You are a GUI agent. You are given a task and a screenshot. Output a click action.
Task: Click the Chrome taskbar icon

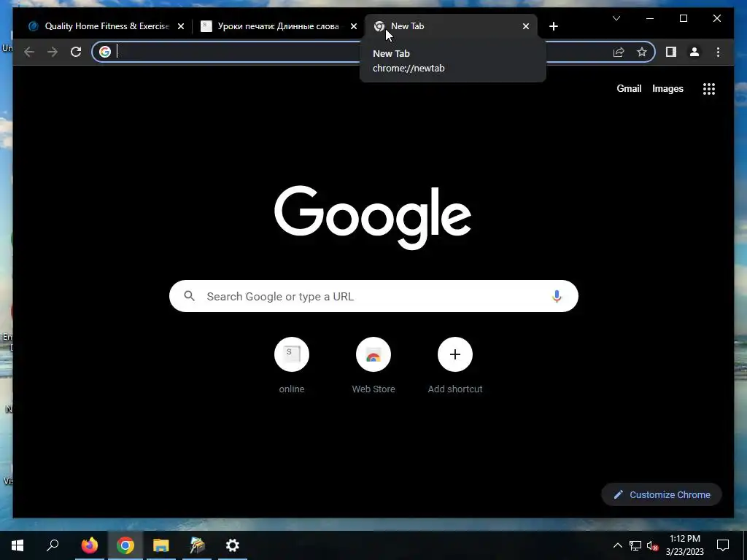point(125,545)
